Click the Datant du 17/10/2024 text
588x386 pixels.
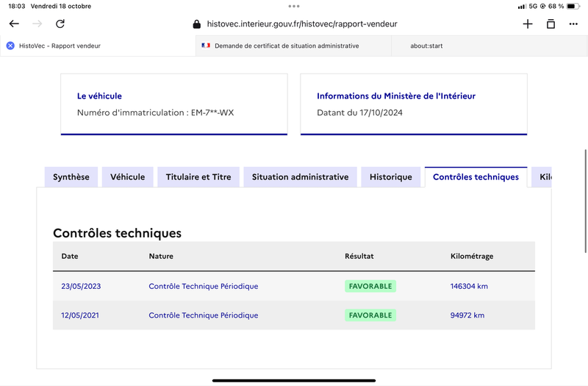pyautogui.click(x=359, y=112)
